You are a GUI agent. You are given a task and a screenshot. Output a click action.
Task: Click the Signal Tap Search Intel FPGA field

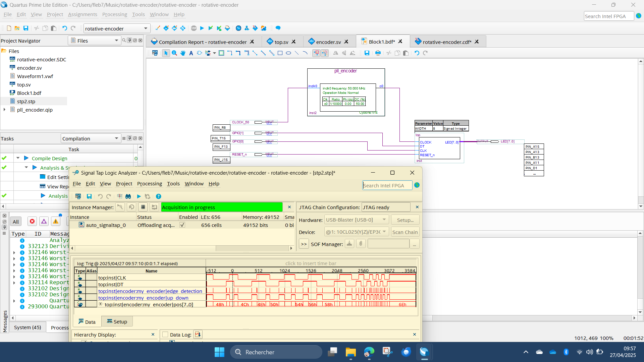click(x=387, y=185)
